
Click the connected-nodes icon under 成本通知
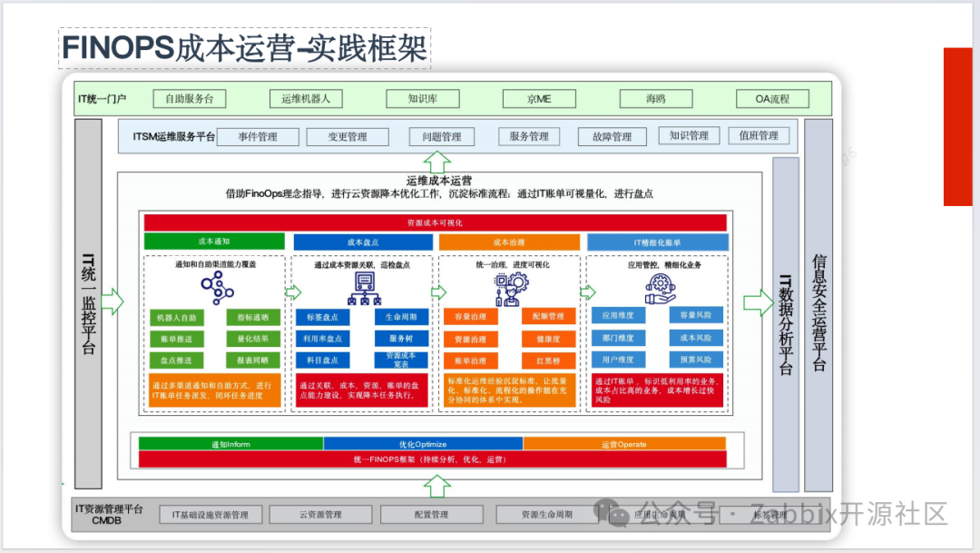tap(217, 288)
